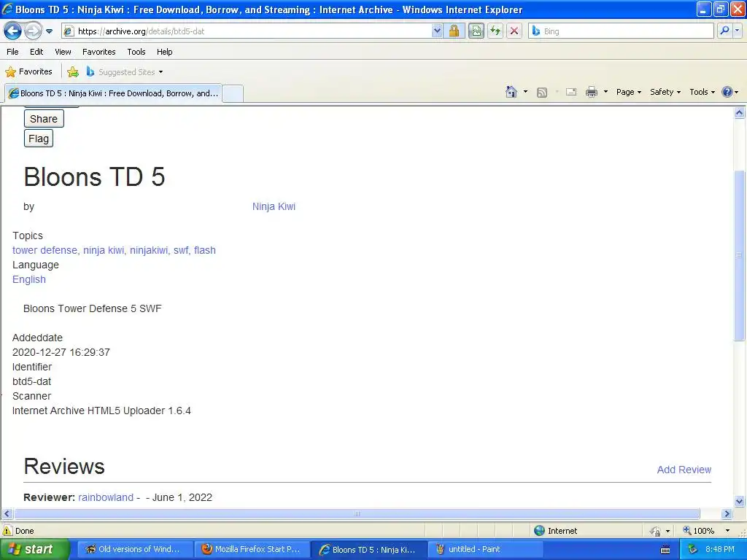The height and width of the screenshot is (560, 747).
Task: Click the vertical scrollbar thumb
Action: click(x=740, y=256)
